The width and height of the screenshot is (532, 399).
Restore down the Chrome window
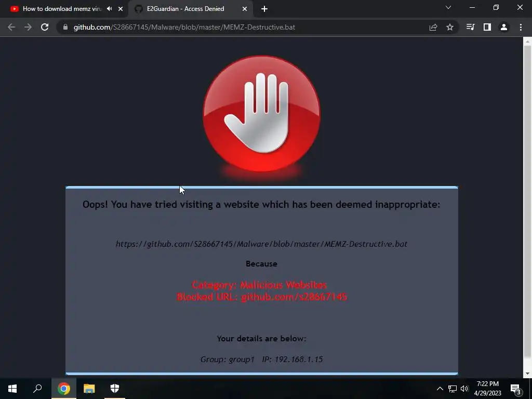[496, 7]
